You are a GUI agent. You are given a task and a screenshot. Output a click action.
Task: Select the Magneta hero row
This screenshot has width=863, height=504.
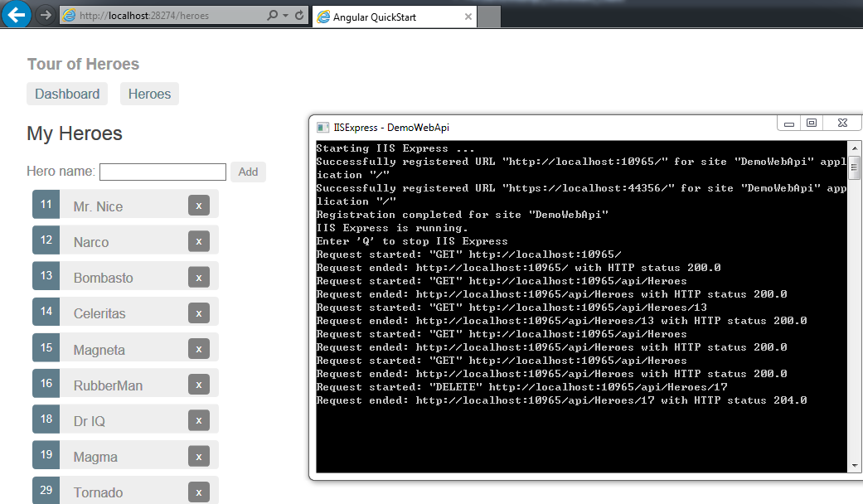click(x=125, y=347)
